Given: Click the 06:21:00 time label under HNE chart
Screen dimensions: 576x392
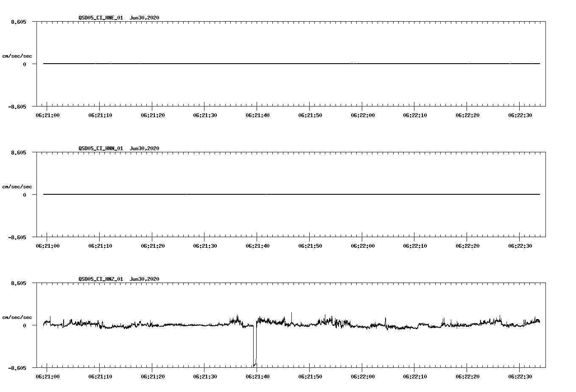Looking at the screenshot, I should (x=48, y=115).
